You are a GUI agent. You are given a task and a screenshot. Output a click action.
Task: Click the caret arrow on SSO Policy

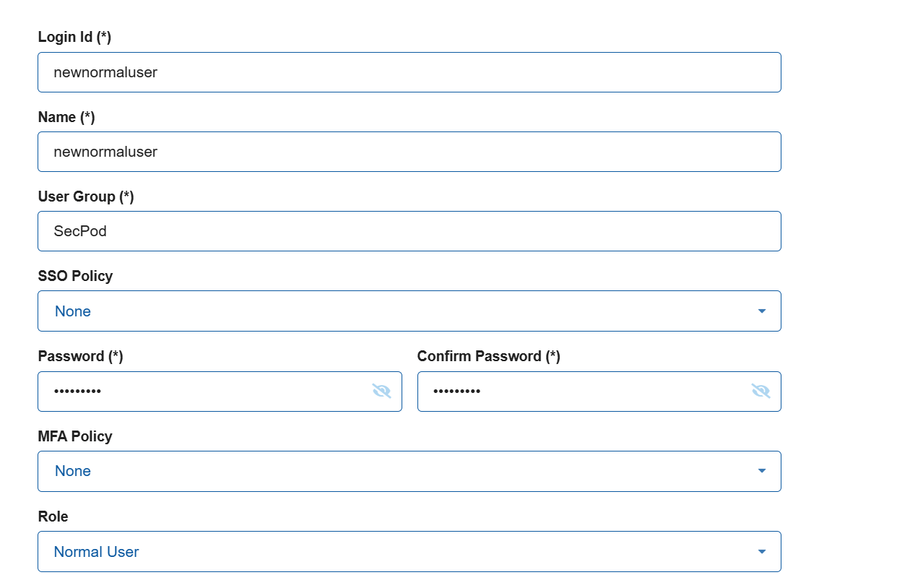[x=761, y=311]
